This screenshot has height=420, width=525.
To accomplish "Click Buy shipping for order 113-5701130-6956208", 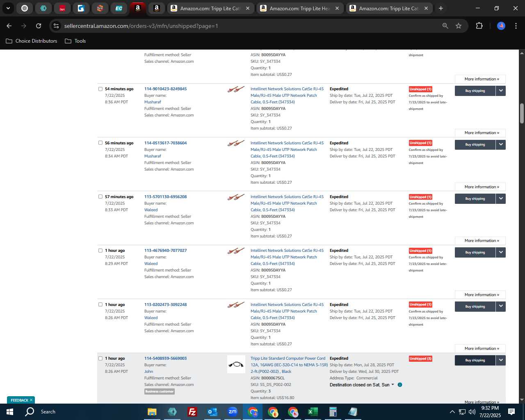I will (475, 199).
